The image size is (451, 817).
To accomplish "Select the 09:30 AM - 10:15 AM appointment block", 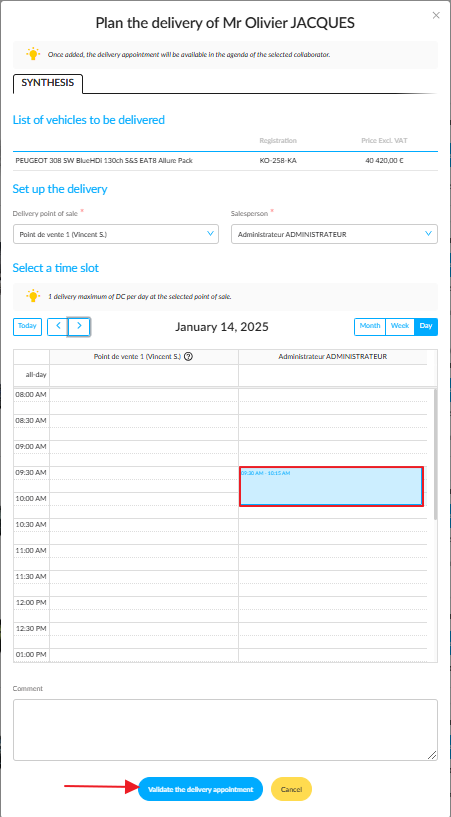I will pyautogui.click(x=331, y=486).
